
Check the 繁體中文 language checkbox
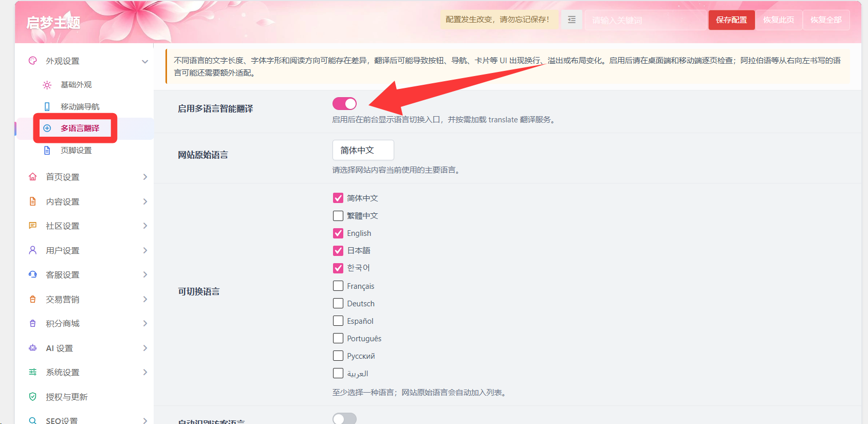tap(338, 216)
